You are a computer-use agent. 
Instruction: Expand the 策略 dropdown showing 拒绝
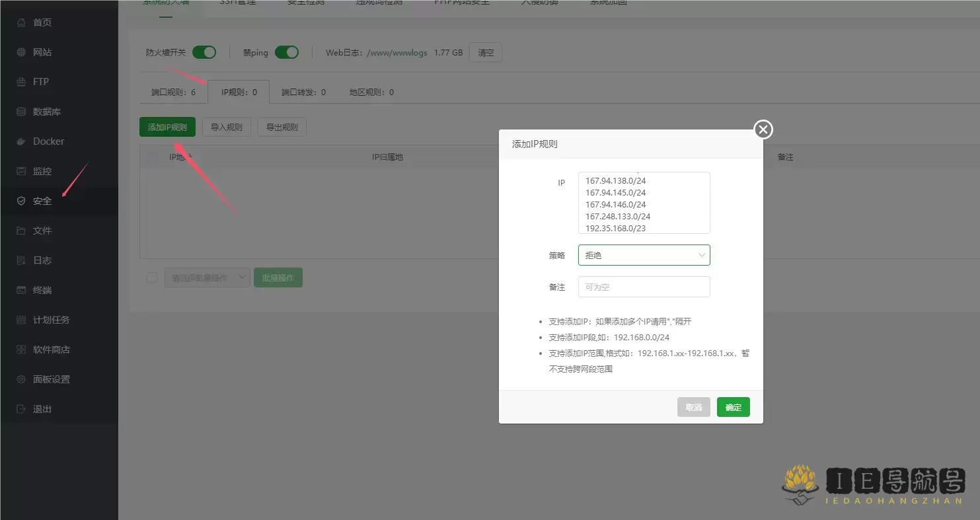(644, 255)
